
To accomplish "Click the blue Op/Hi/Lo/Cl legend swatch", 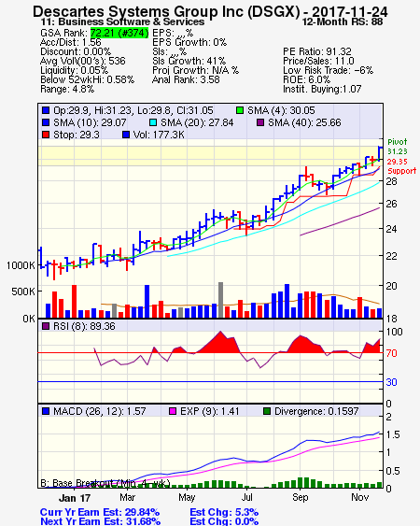I will coord(46,110).
